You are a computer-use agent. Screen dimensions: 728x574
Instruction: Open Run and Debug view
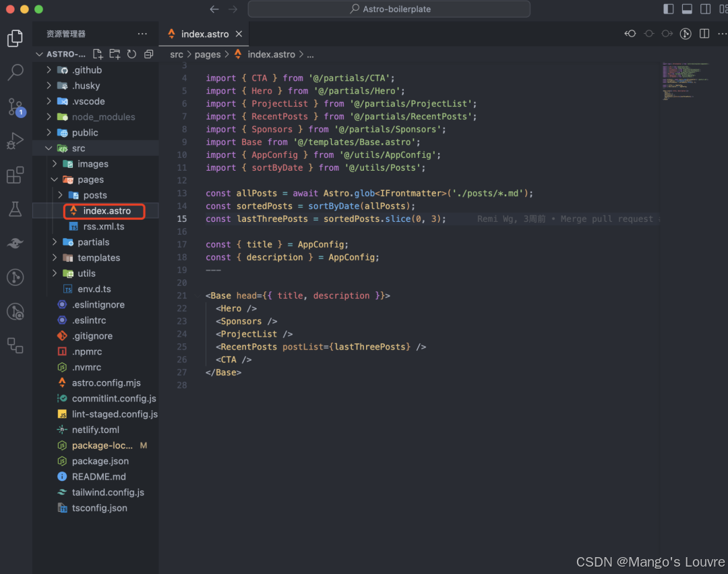point(15,141)
